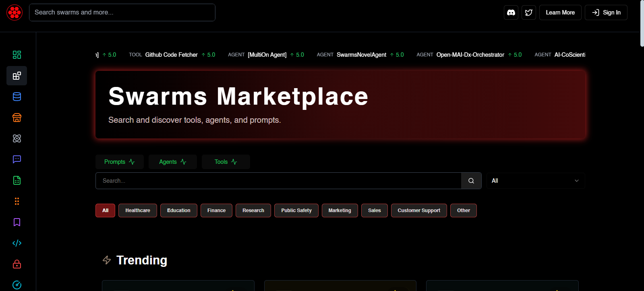Filter by Customer Support category

coord(419,211)
